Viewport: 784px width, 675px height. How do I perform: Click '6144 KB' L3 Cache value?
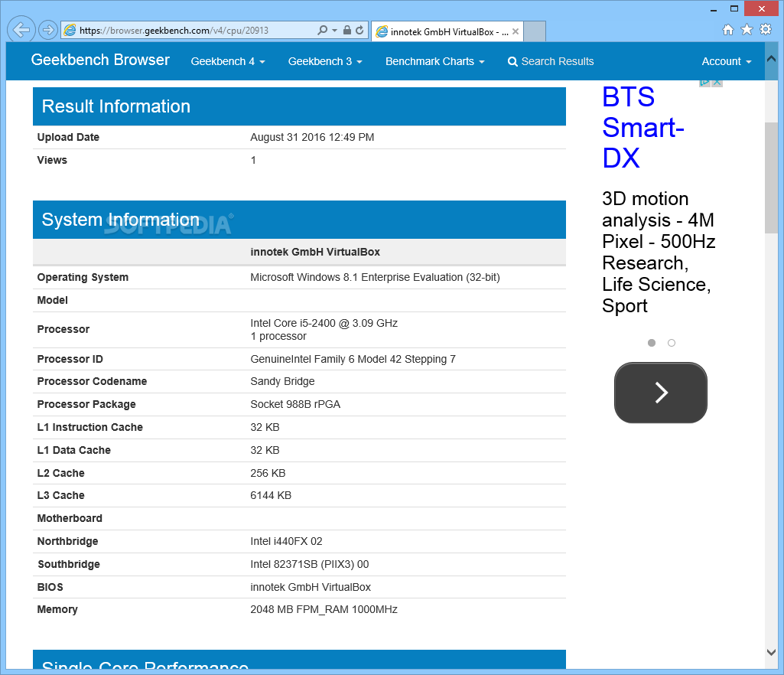point(271,495)
